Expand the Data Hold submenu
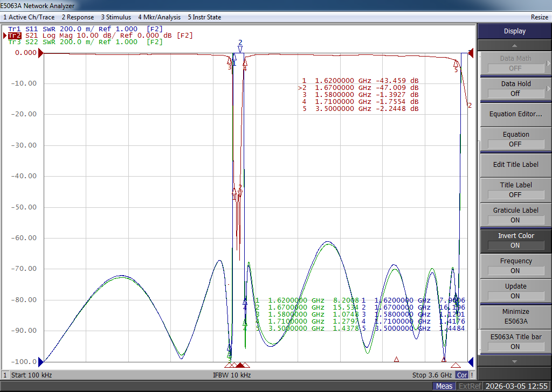Screen dimensions: 552x392 tap(515, 88)
